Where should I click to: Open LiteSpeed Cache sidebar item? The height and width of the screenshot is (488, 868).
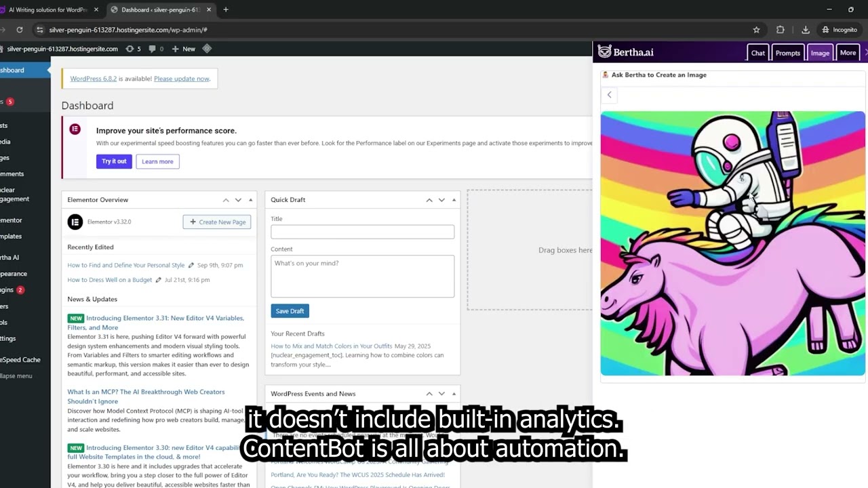click(25, 360)
